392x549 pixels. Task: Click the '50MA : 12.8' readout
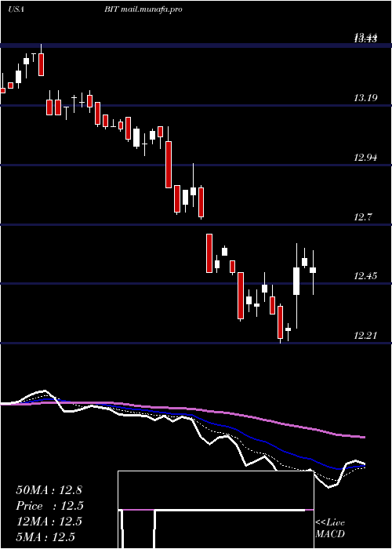49,490
